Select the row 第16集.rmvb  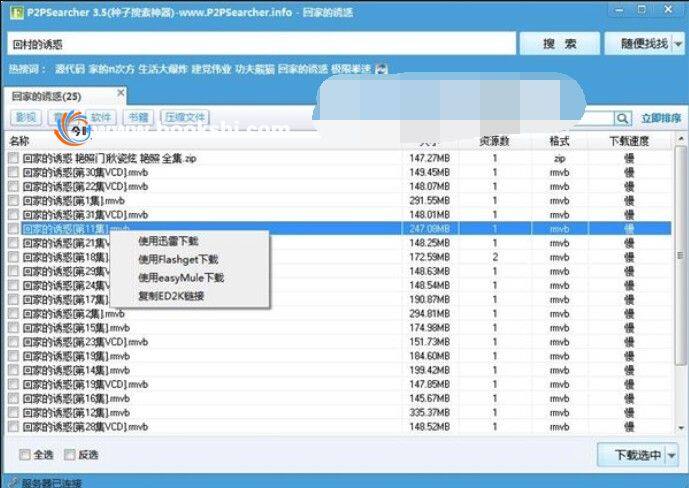click(339, 398)
